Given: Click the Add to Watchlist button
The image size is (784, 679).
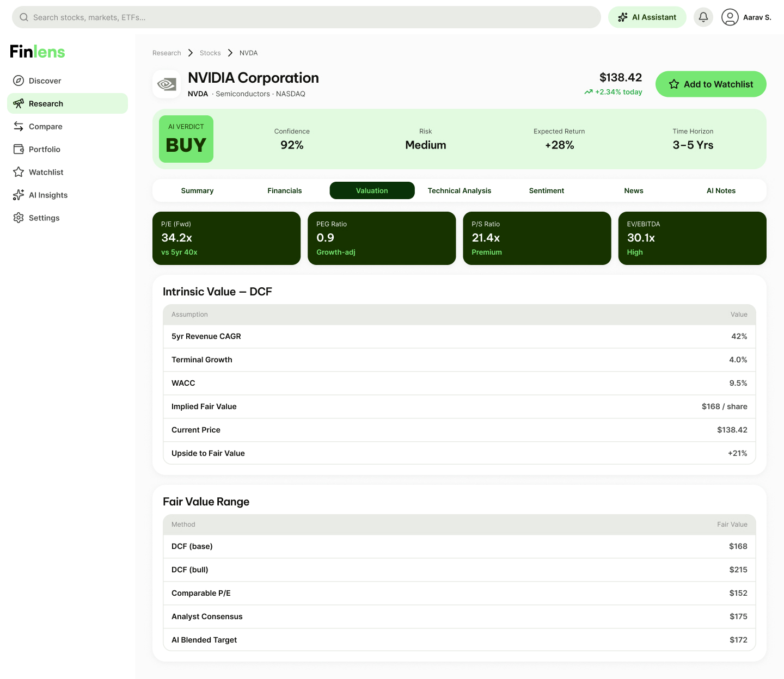Looking at the screenshot, I should (711, 84).
